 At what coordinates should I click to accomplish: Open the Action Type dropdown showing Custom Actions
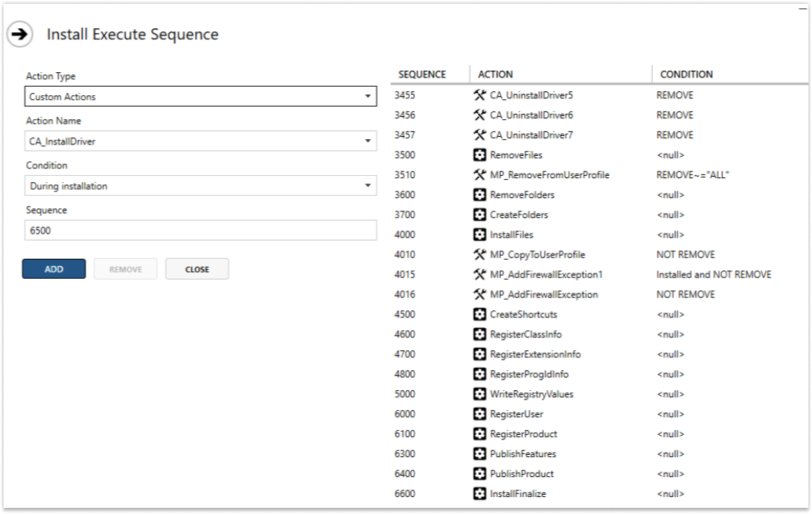201,96
